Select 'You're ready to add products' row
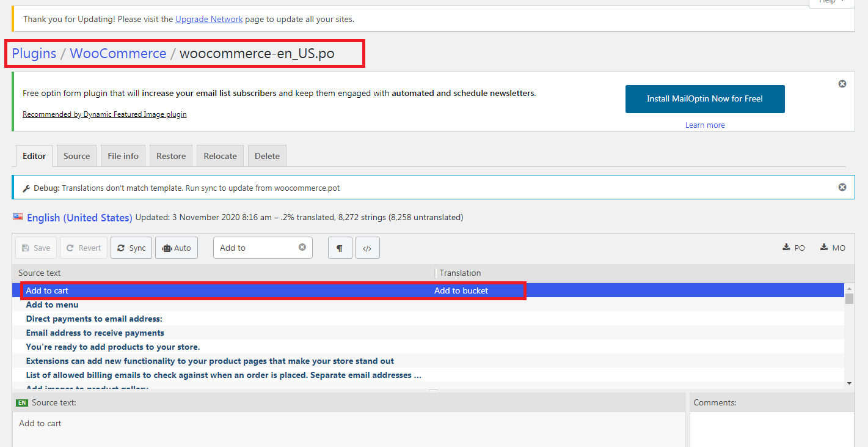The image size is (868, 447). (x=428, y=347)
